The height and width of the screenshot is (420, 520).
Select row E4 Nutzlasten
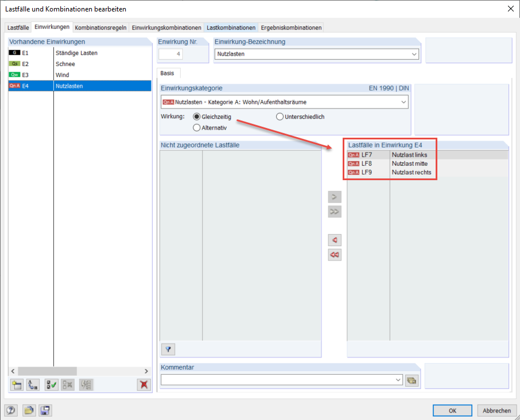coord(80,86)
